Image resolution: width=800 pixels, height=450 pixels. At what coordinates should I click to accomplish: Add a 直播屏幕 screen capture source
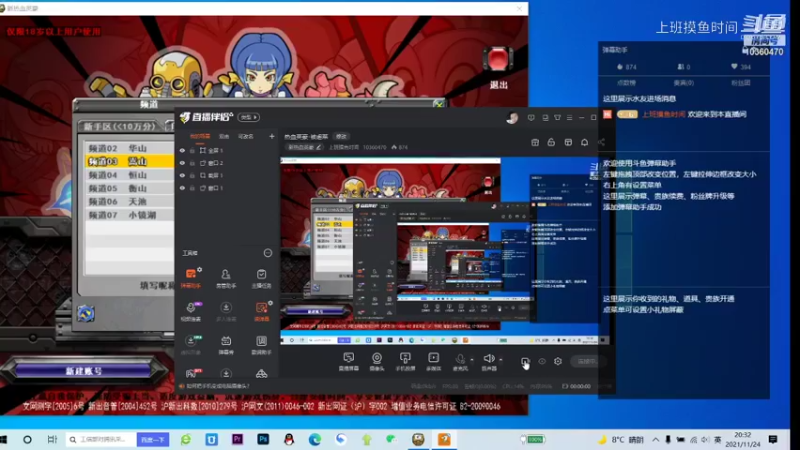348,361
